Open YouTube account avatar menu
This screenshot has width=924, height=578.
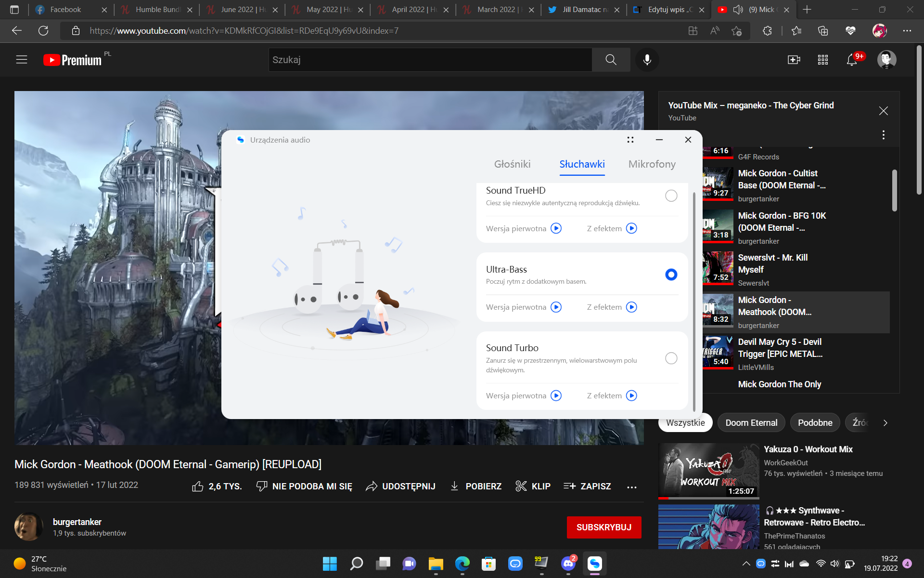pyautogui.click(x=886, y=60)
